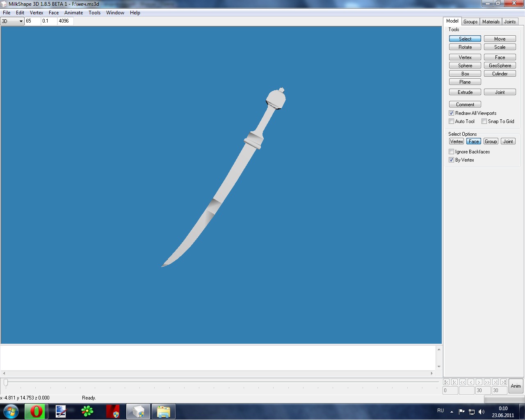Step forward one frame in animation controls

(x=479, y=382)
